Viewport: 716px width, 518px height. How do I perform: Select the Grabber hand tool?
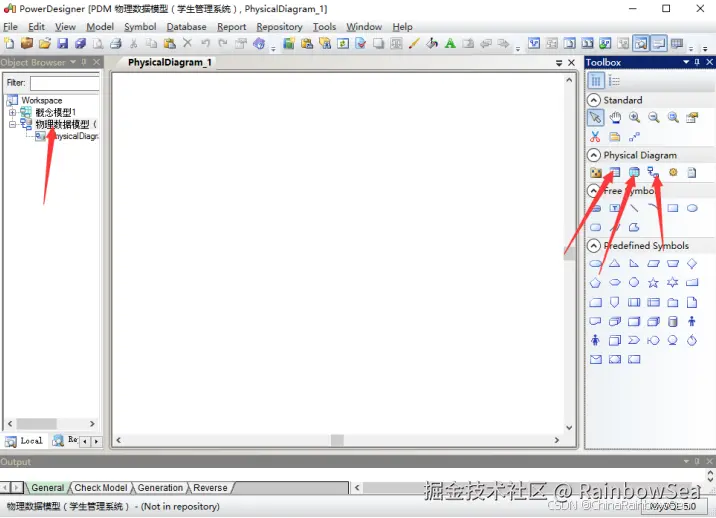[615, 117]
